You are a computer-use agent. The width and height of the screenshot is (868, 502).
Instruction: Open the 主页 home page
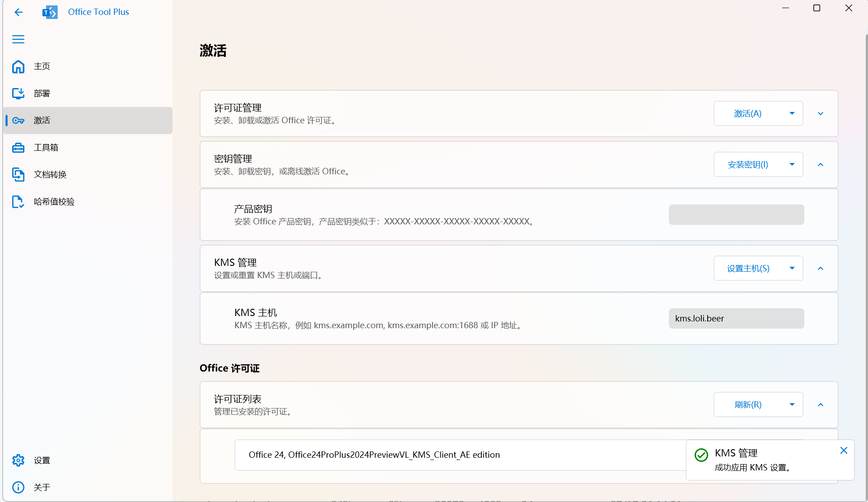click(42, 66)
